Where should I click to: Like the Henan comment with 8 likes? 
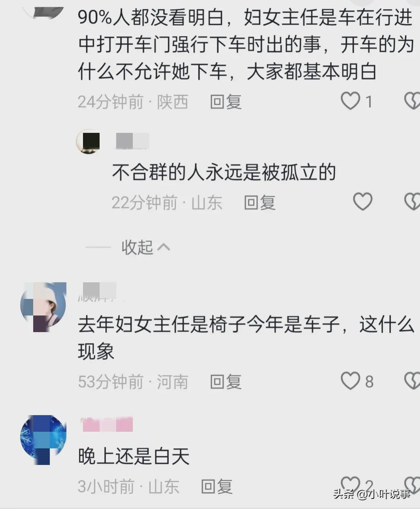point(351,381)
